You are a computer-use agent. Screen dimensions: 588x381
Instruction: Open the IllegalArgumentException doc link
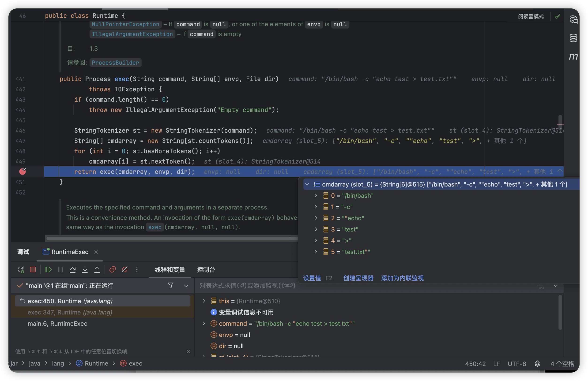point(132,34)
